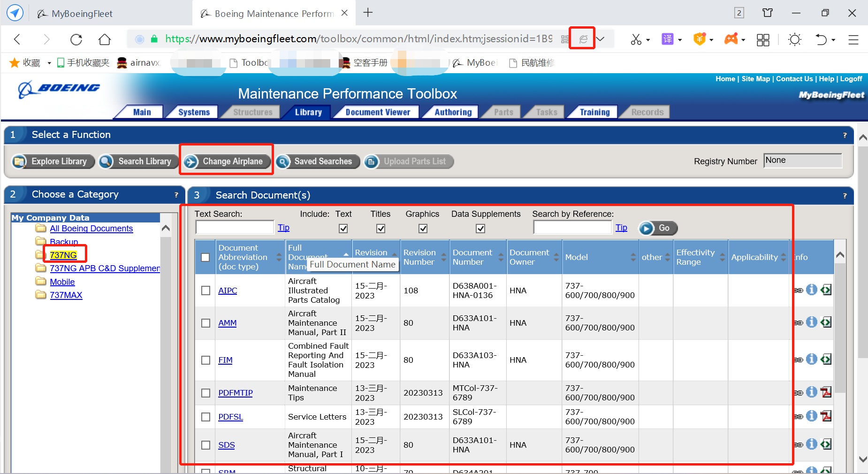Click the info icon in the PDFSL row
868x474 pixels.
click(x=812, y=416)
